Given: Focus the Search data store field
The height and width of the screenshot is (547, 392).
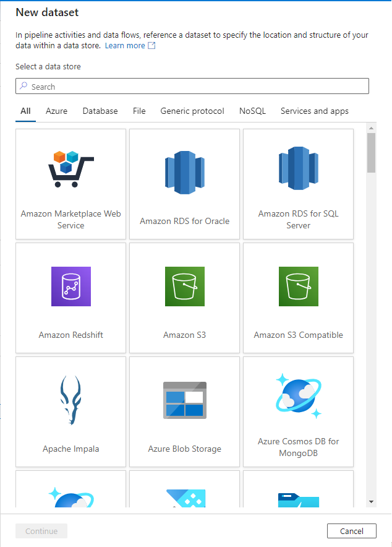Looking at the screenshot, I should 192,86.
